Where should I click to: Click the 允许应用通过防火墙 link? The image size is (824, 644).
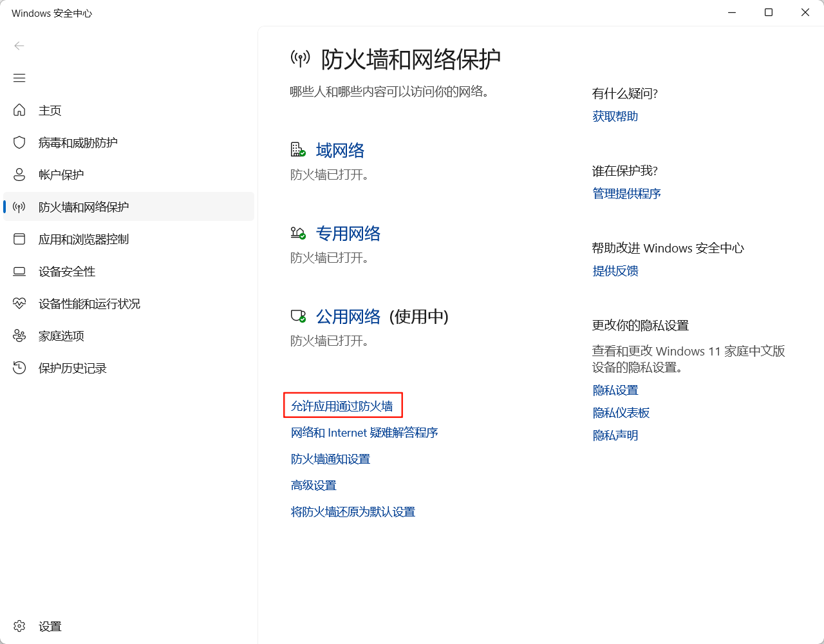[x=342, y=406]
